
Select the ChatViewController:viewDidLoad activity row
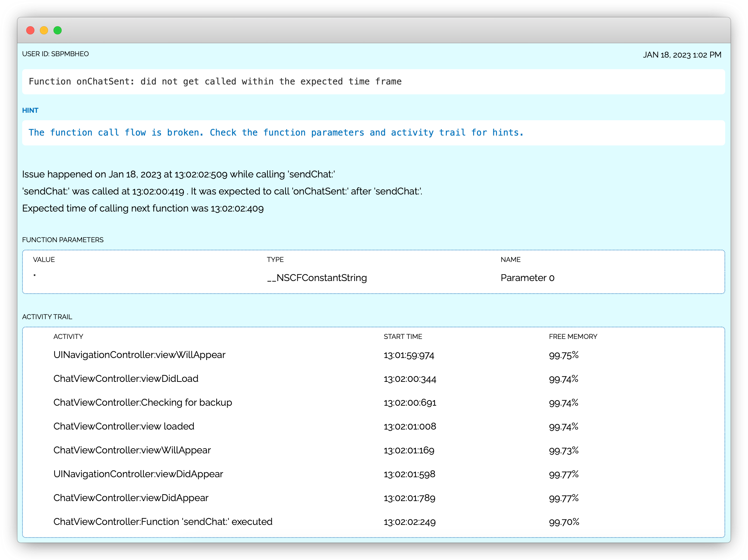pyautogui.click(x=126, y=379)
